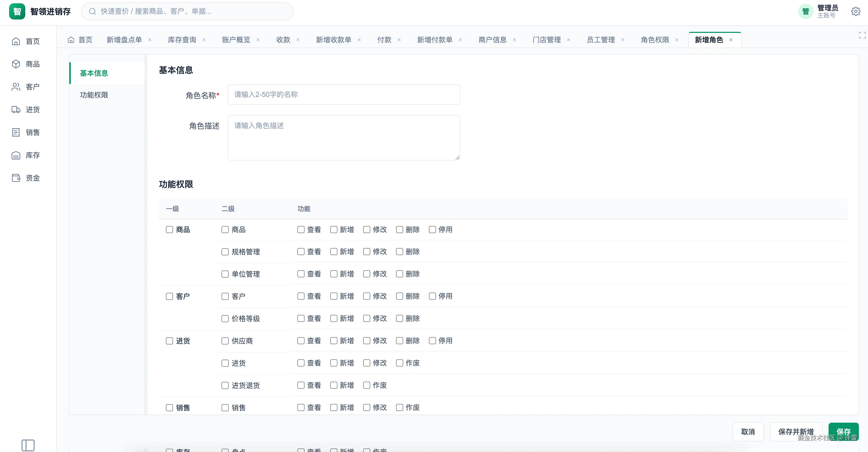Open the settings gear icon
Viewport: 868px width, 452px height.
[856, 11]
